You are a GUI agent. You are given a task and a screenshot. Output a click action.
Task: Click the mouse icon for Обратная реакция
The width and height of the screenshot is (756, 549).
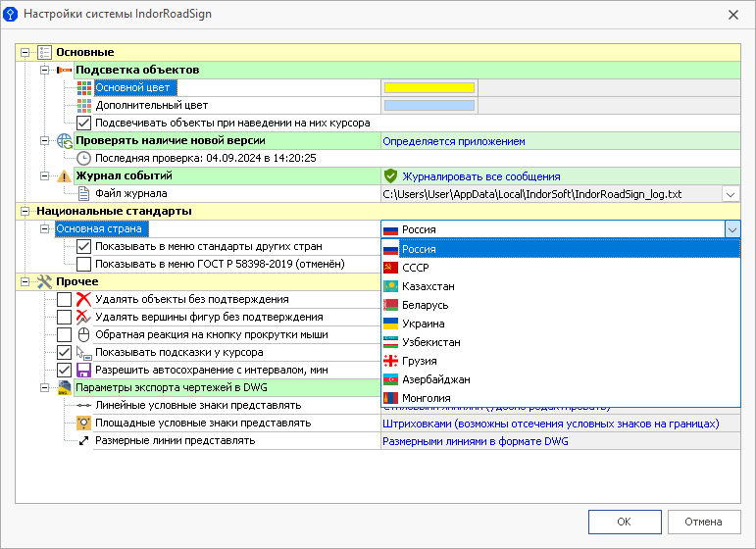[84, 334]
